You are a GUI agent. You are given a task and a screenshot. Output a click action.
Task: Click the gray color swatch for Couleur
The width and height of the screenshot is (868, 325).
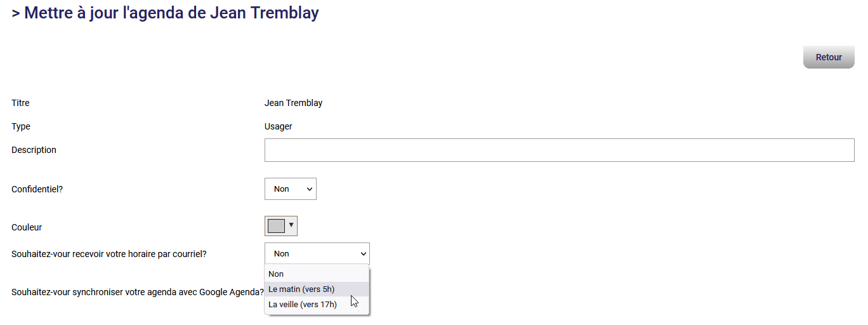click(277, 226)
